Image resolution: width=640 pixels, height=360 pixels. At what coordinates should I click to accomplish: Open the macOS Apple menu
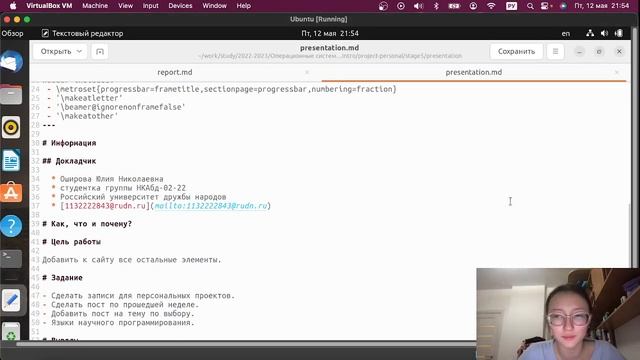pyautogui.click(x=13, y=6)
